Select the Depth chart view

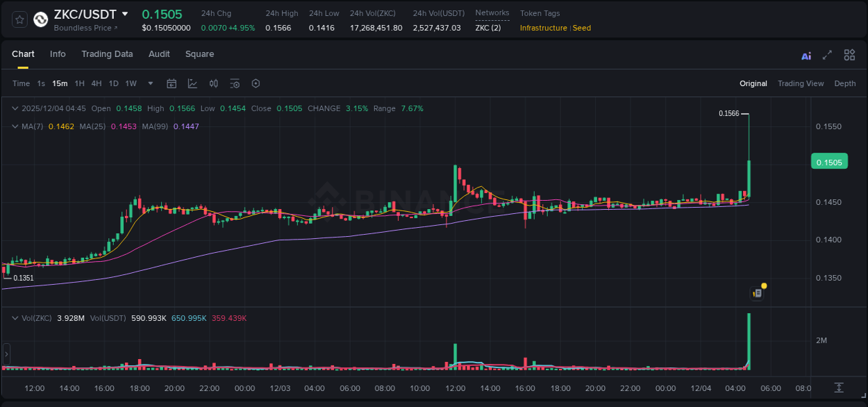844,83
